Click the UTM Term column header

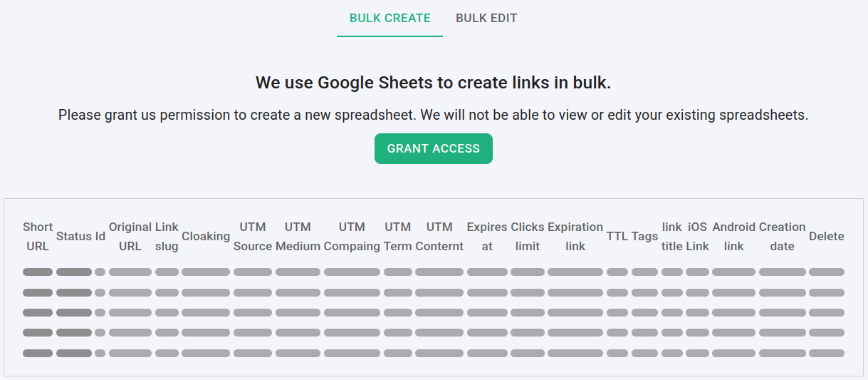(x=398, y=237)
